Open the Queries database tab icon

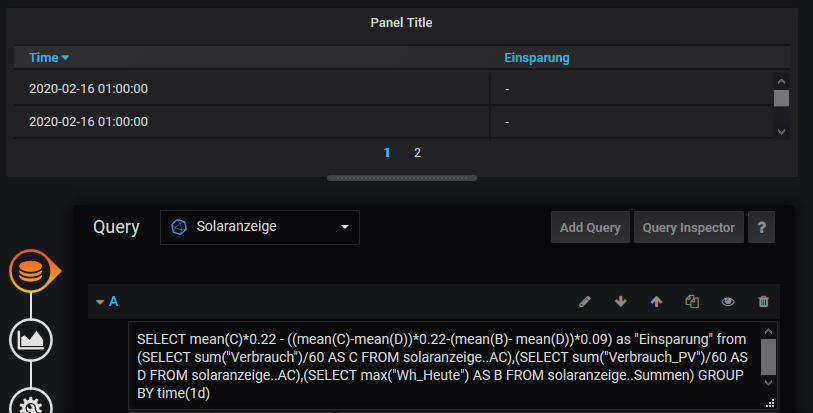(x=31, y=271)
